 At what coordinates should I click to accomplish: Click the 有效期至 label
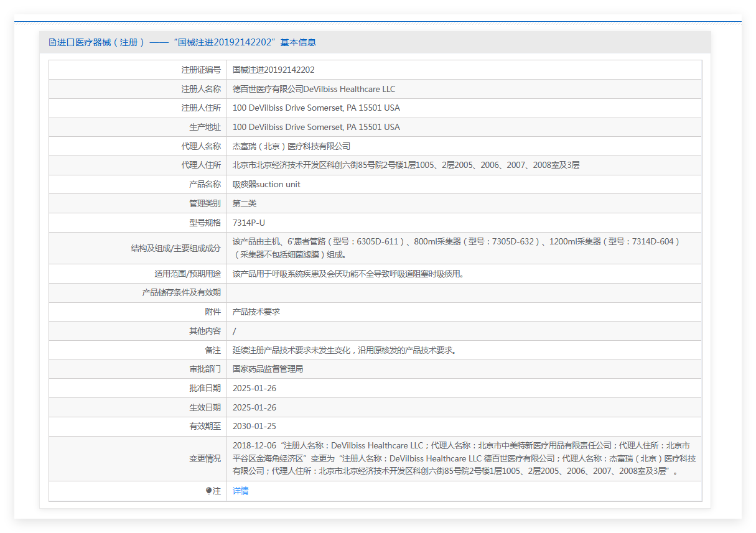[205, 426]
